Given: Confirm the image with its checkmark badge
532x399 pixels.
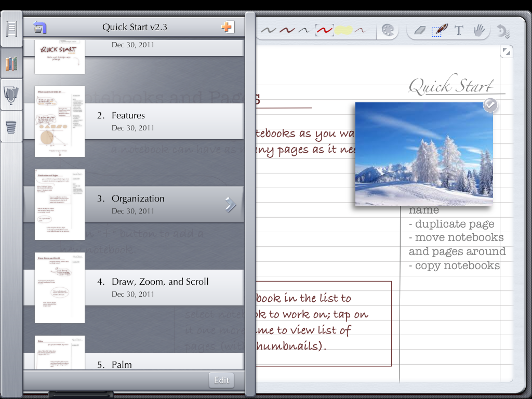Looking at the screenshot, I should click(490, 105).
